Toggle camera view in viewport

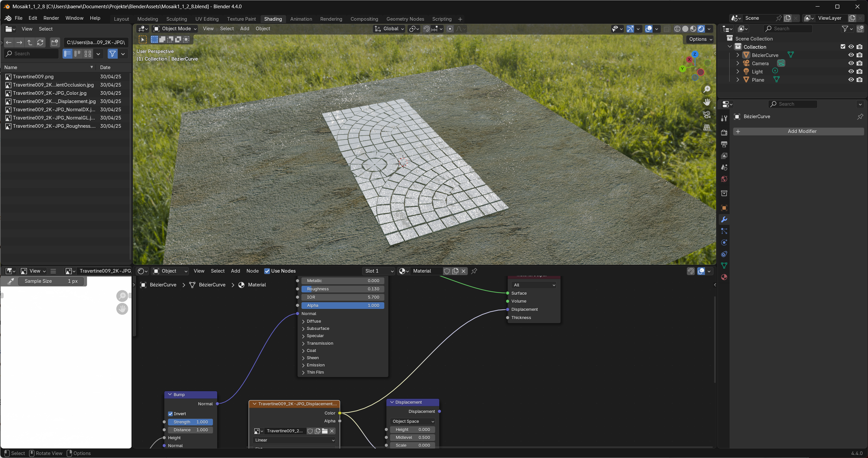pos(707,115)
